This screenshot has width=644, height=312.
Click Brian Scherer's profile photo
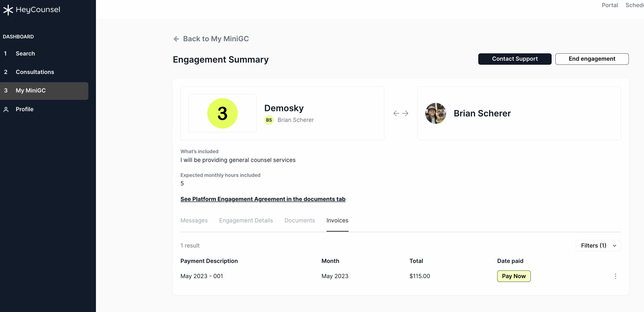coord(436,113)
